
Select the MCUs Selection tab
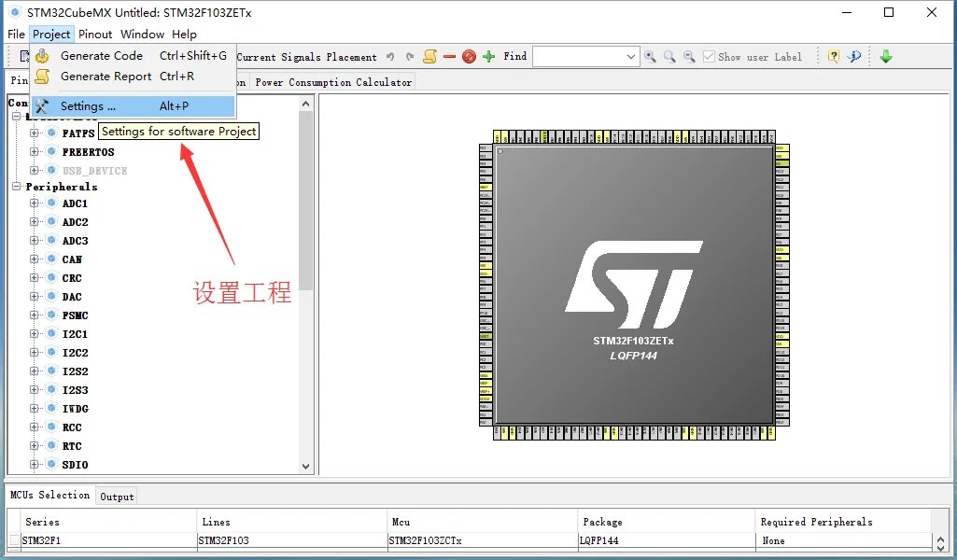coord(50,495)
